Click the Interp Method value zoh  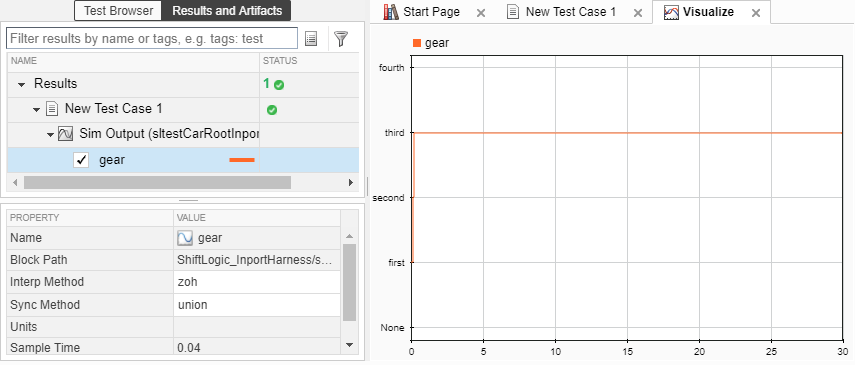pyautogui.click(x=257, y=282)
